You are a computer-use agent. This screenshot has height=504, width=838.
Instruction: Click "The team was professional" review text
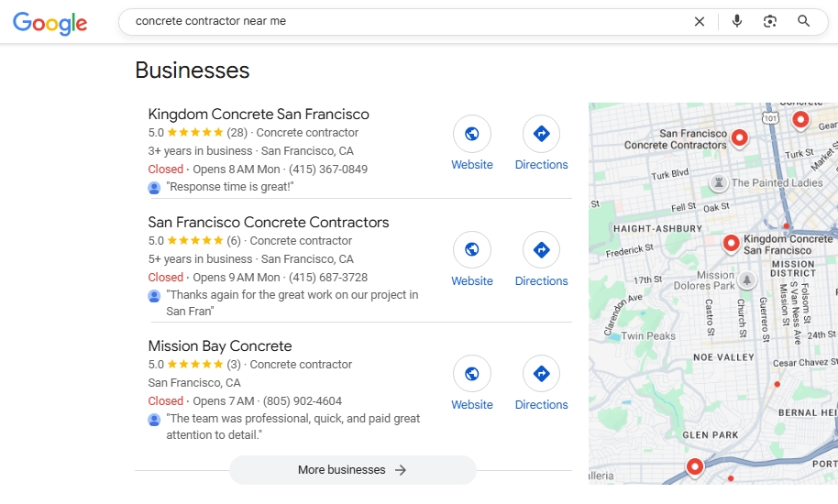[292, 427]
